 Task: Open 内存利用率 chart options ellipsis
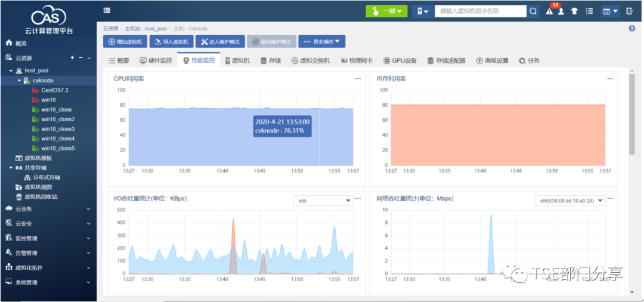click(x=610, y=78)
